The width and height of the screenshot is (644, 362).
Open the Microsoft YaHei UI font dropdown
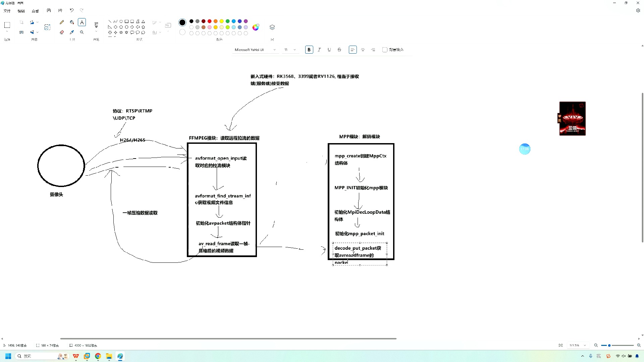pyautogui.click(x=255, y=50)
